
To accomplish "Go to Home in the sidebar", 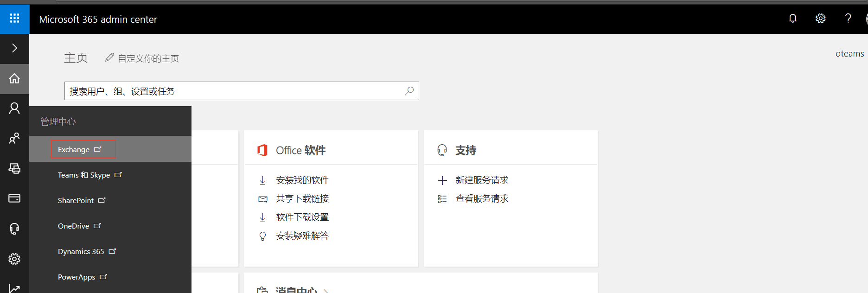I will coord(14,78).
